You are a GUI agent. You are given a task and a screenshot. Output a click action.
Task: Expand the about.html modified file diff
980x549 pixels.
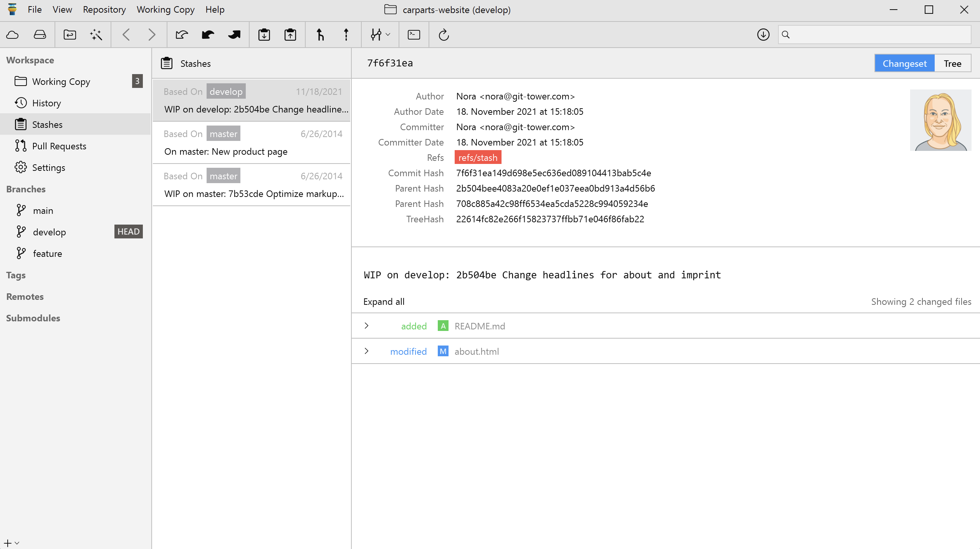point(366,351)
